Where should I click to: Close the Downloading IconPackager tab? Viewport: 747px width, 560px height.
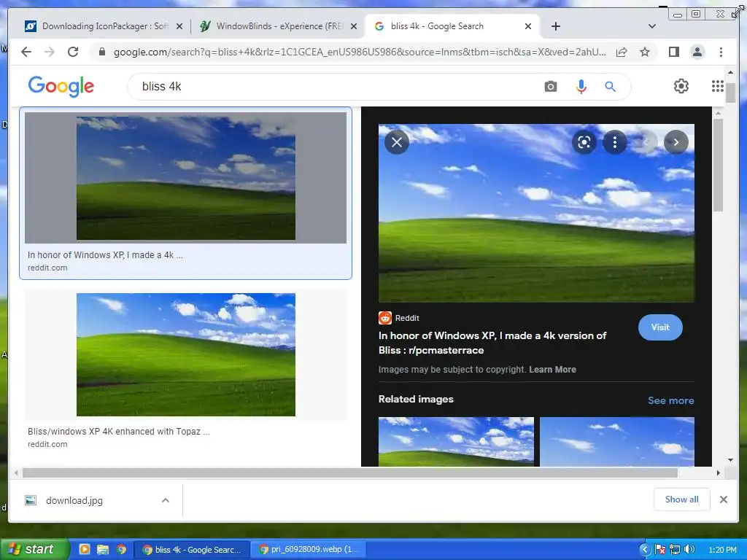tap(179, 26)
